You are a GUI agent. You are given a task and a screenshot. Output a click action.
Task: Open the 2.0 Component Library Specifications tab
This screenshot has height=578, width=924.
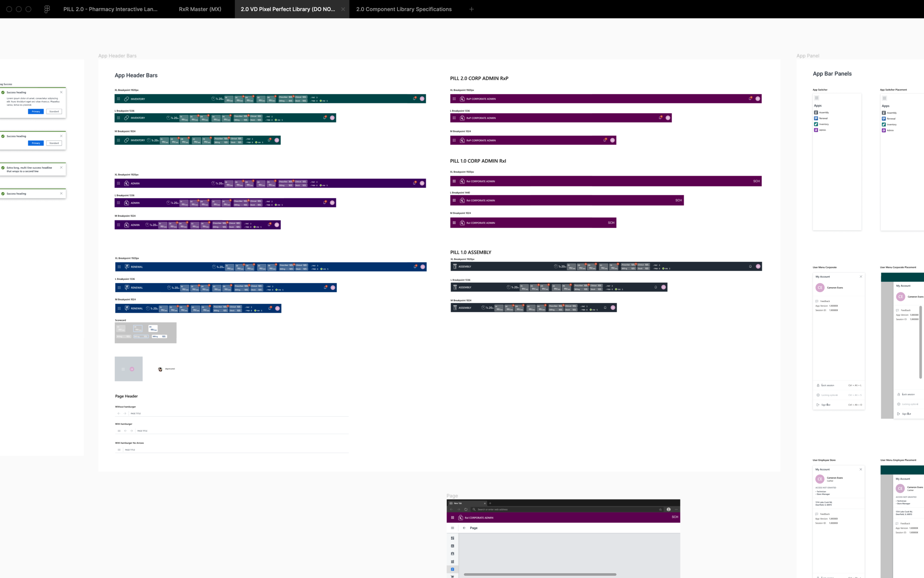[x=403, y=9]
